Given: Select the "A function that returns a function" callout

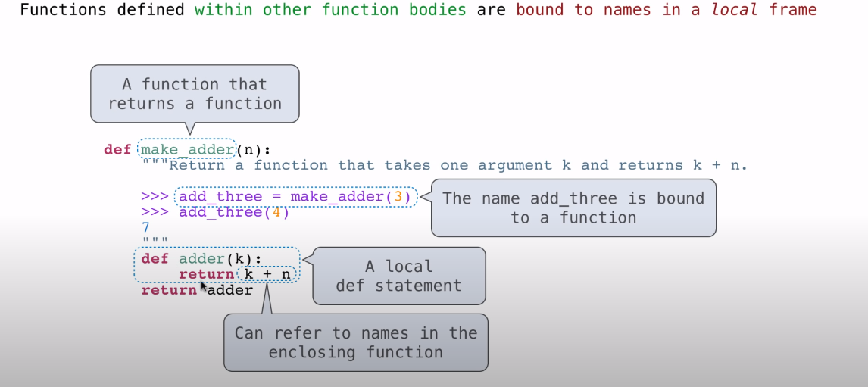Looking at the screenshot, I should pos(195,94).
